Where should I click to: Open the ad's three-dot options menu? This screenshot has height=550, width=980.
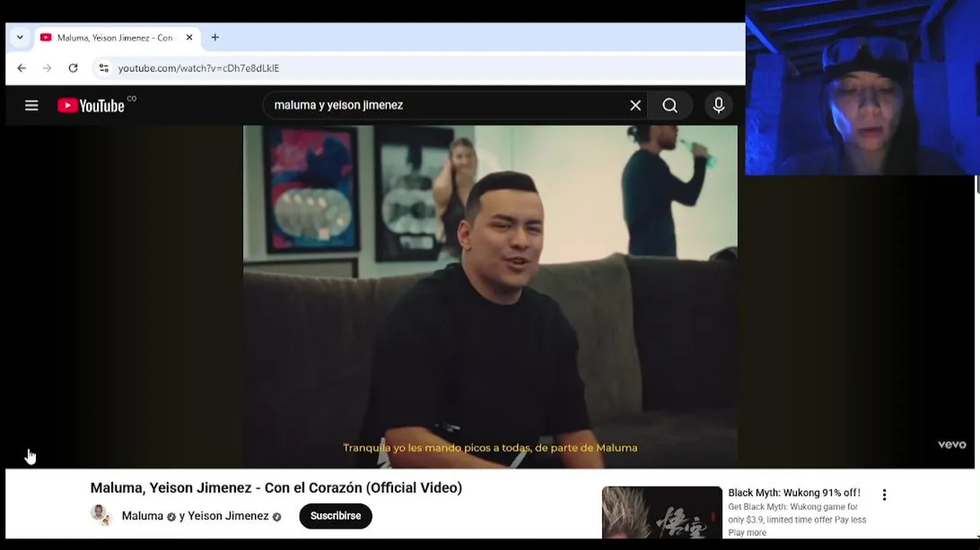(884, 495)
